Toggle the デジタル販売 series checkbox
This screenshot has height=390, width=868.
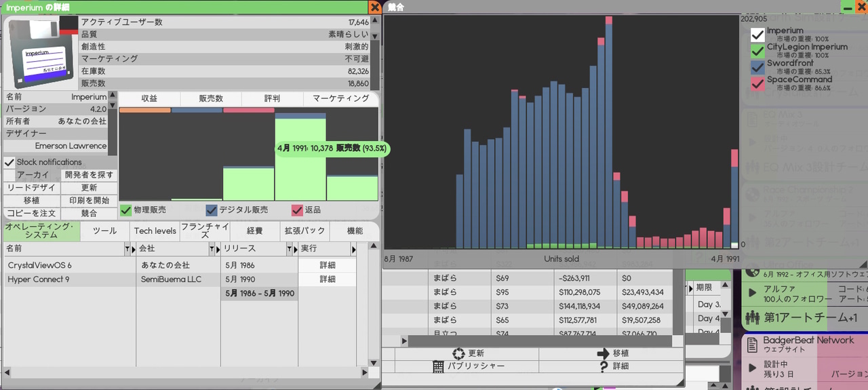212,210
